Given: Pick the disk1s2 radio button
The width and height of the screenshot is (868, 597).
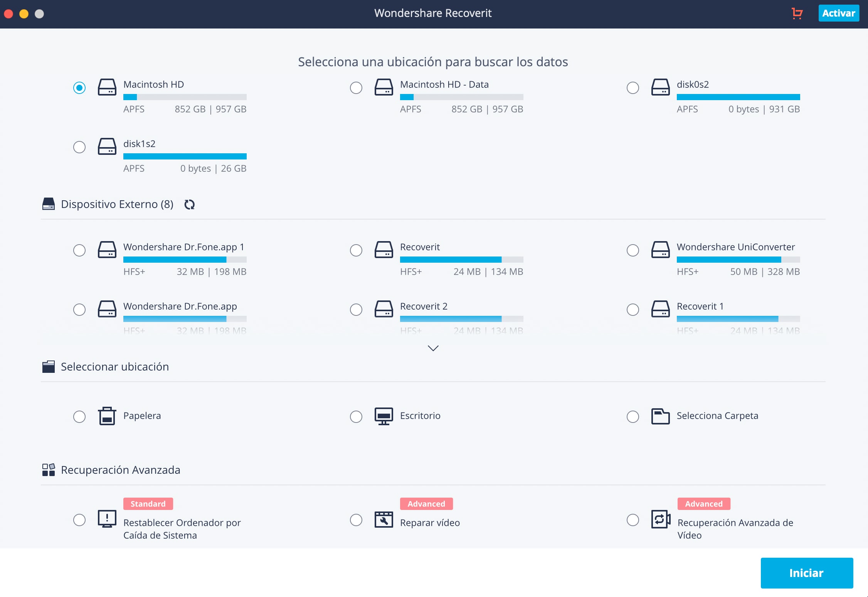Looking at the screenshot, I should pyautogui.click(x=79, y=147).
